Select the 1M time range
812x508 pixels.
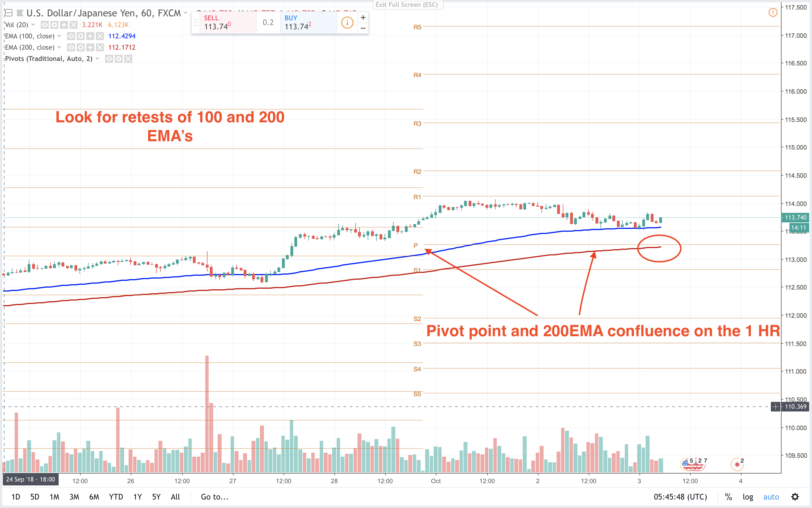54,497
